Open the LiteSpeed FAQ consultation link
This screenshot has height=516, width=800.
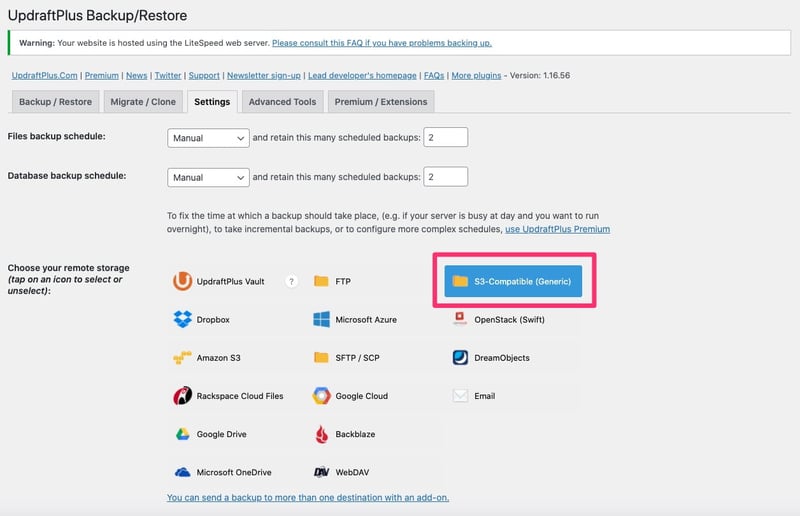pos(381,43)
